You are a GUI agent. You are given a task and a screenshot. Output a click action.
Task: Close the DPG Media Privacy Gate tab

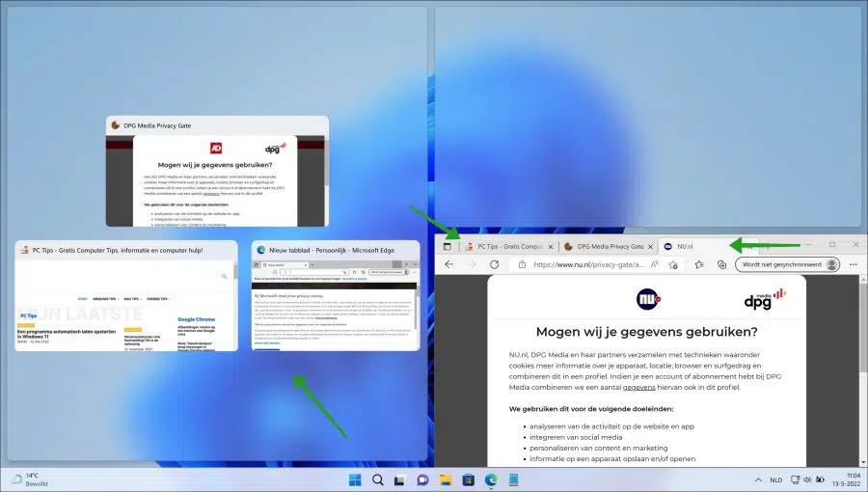coord(650,247)
